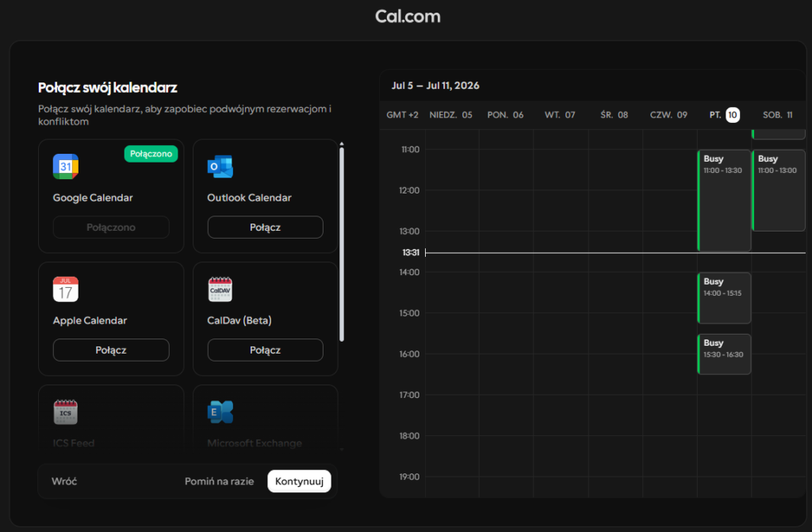Skip for now via Pomiń na razie
Image resolution: width=812 pixels, height=532 pixels.
coord(219,481)
